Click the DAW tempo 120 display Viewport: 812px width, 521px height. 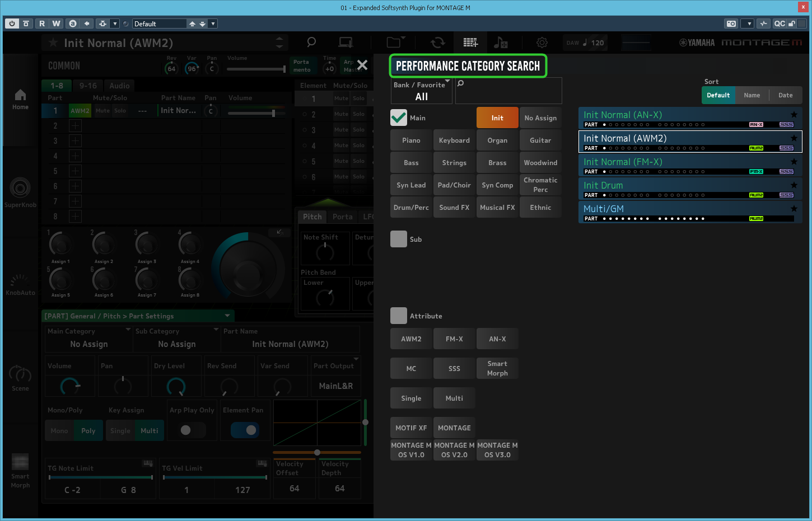[585, 43]
